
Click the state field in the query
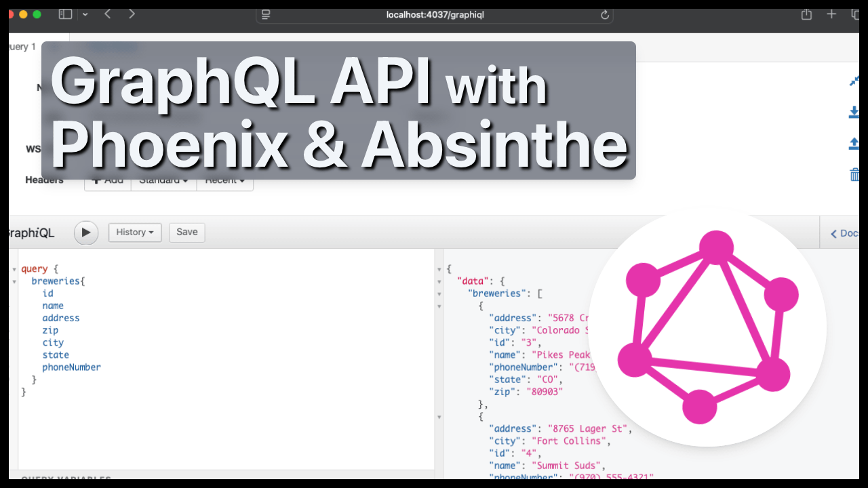pyautogui.click(x=56, y=354)
